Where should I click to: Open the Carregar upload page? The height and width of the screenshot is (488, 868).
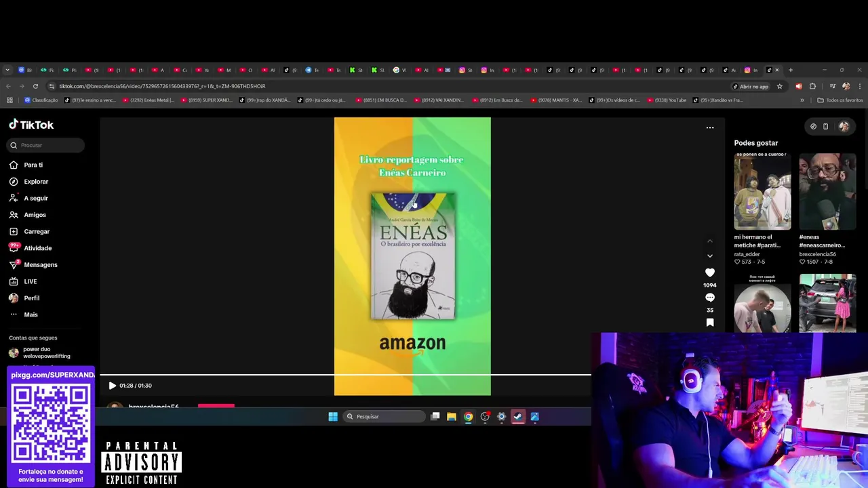[x=37, y=231]
